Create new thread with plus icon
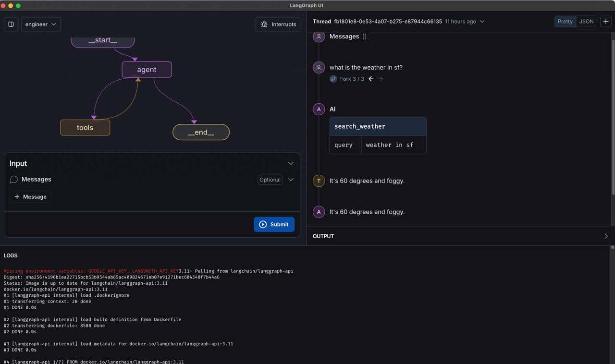Image resolution: width=615 pixels, height=364 pixels. click(x=605, y=22)
